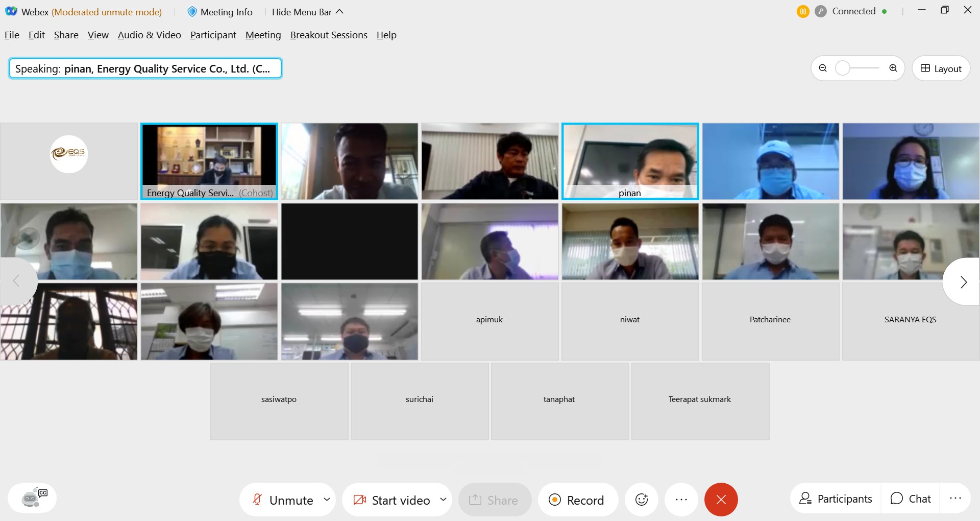This screenshot has width=980, height=521.
Task: Restore down the Webex window
Action: (x=945, y=10)
